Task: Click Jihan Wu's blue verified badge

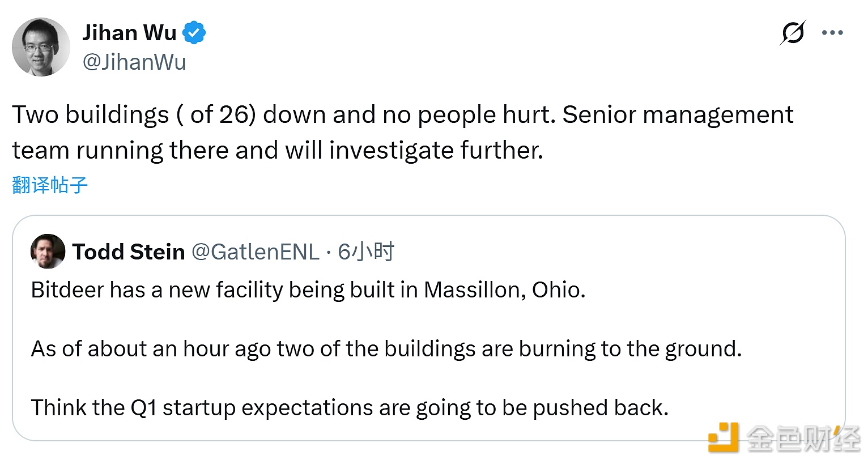Action: click(x=194, y=33)
